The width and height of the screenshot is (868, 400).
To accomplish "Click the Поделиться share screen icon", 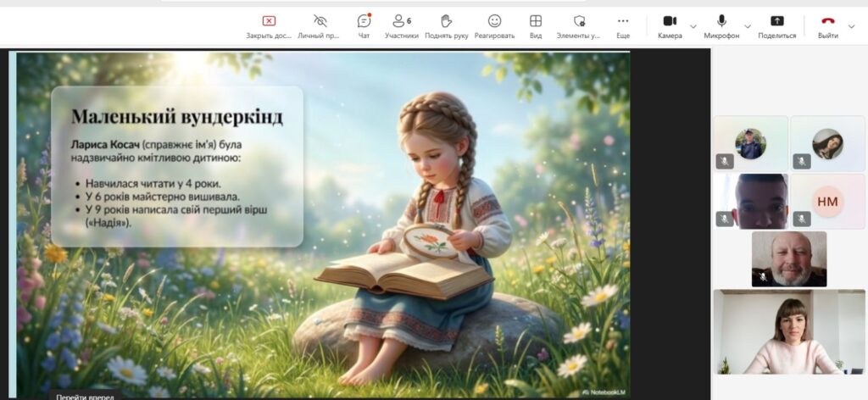I will [x=776, y=22].
